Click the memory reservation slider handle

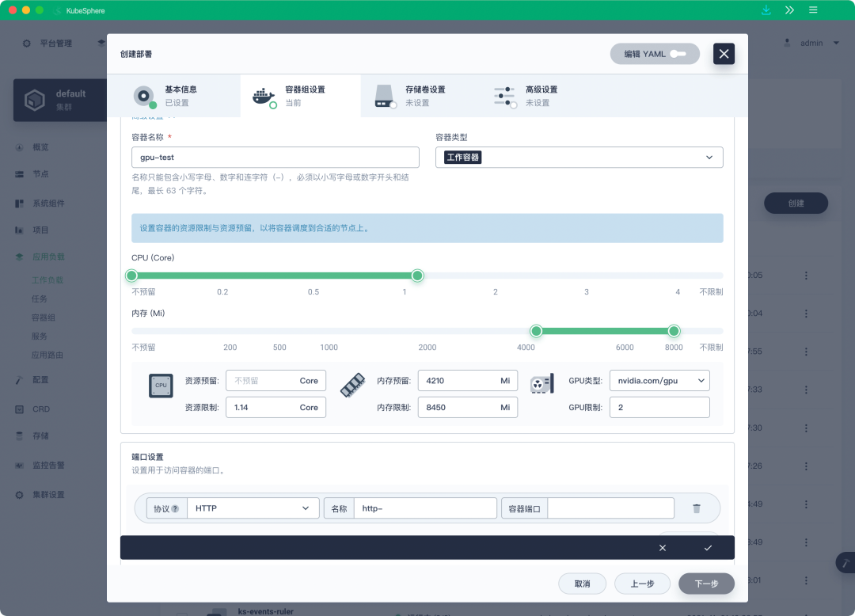coord(537,331)
